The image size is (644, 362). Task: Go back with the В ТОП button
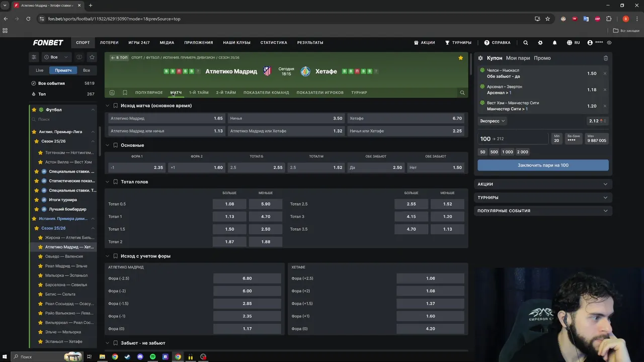click(x=119, y=58)
